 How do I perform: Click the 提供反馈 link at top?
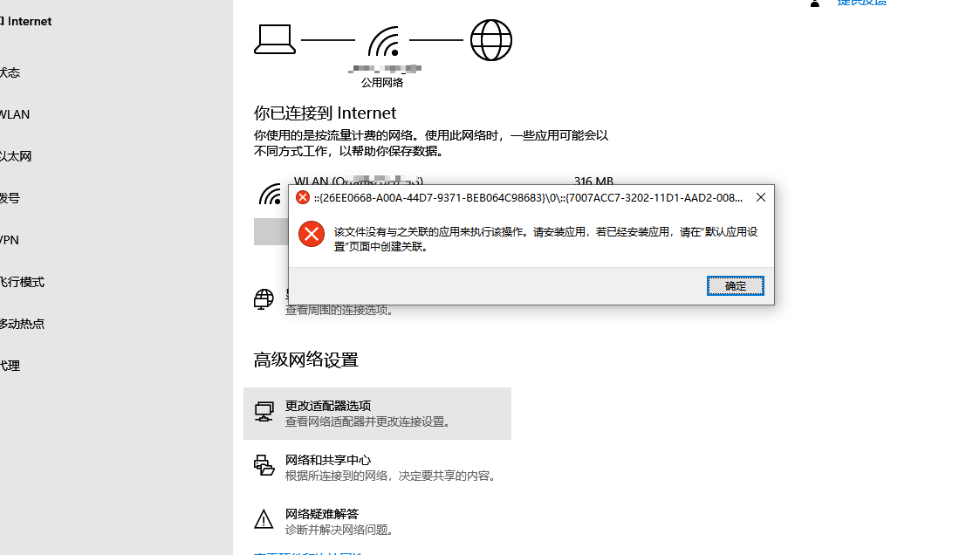click(862, 2)
